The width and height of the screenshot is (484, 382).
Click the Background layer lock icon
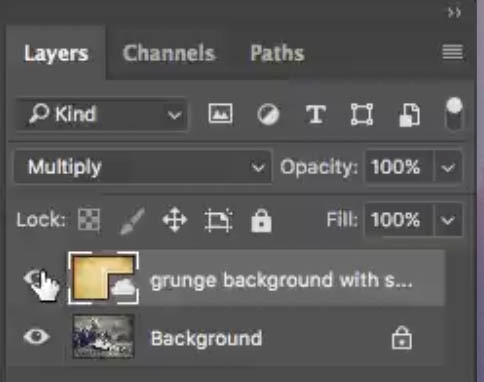(402, 338)
